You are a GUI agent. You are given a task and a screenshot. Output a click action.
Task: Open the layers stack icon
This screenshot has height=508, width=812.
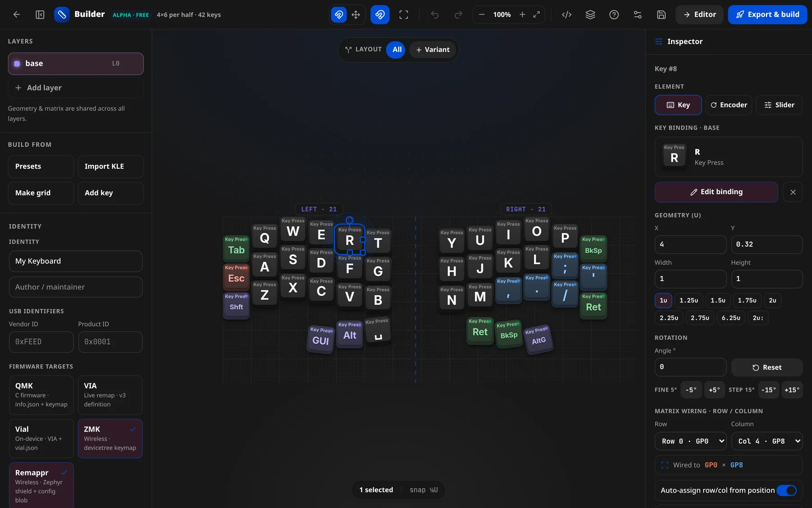tap(590, 14)
